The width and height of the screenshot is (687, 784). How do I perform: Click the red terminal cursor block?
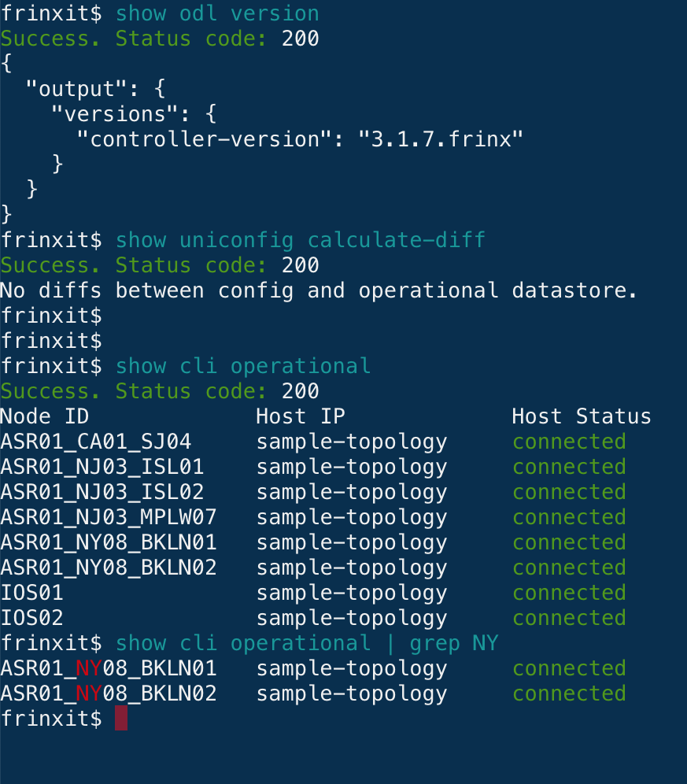[x=121, y=718]
